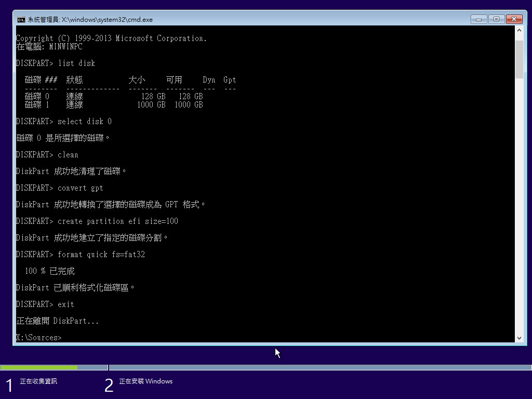This screenshot has width=532, height=399.
Task: Click the X:\Sources> command prompt line
Action: tap(38, 338)
